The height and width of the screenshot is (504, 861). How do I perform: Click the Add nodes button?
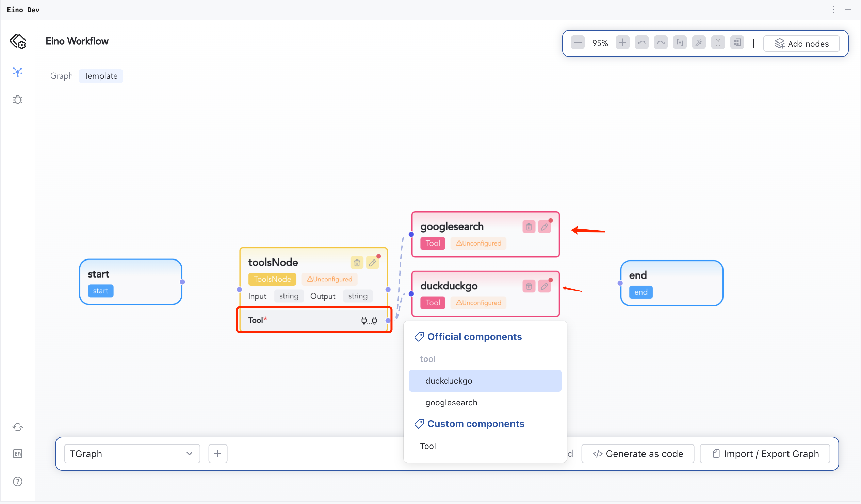tap(801, 44)
